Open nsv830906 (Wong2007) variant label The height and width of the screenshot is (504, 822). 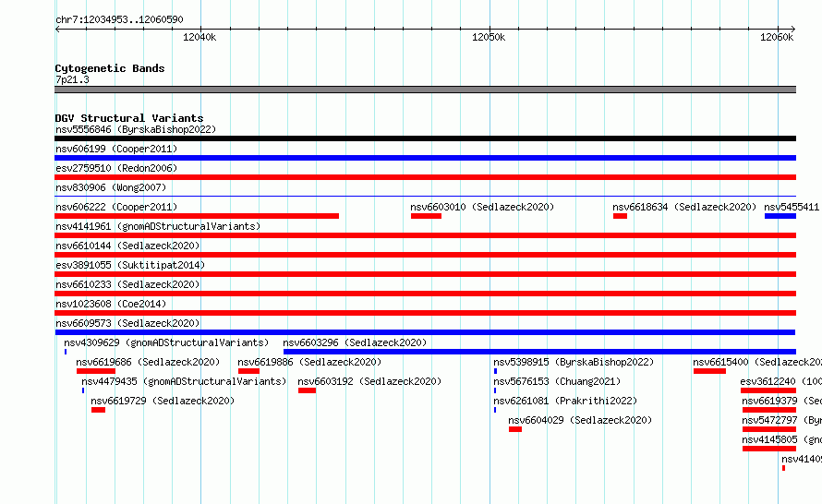pyautogui.click(x=111, y=187)
